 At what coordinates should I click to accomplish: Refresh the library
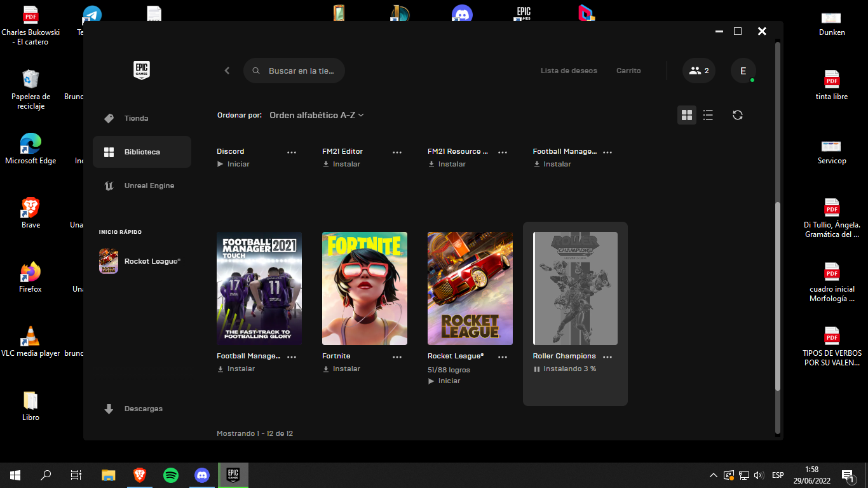pos(737,115)
